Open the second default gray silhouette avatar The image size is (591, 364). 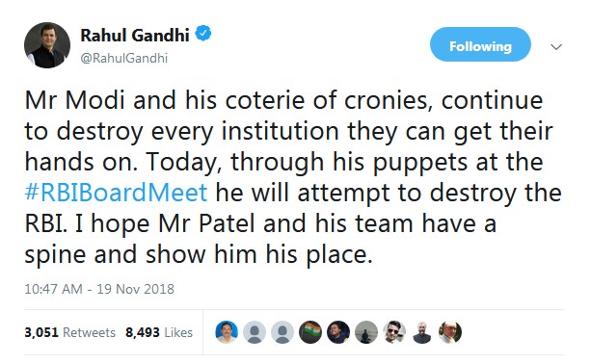point(282,332)
